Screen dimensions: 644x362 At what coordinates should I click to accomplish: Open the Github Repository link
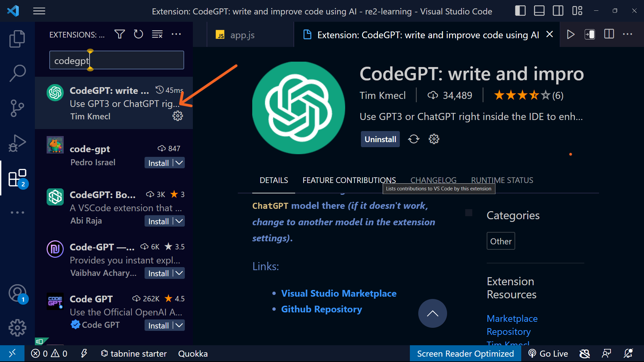321,309
